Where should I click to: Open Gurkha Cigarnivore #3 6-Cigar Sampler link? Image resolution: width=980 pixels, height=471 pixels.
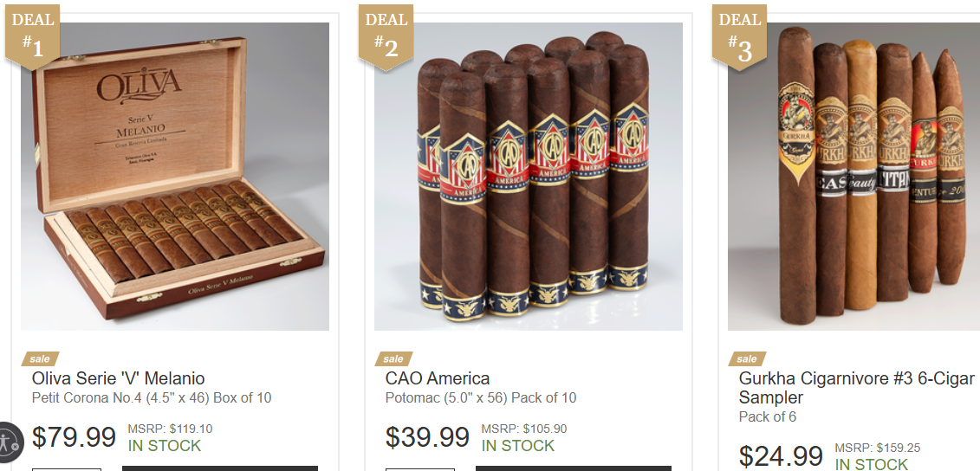tap(856, 388)
